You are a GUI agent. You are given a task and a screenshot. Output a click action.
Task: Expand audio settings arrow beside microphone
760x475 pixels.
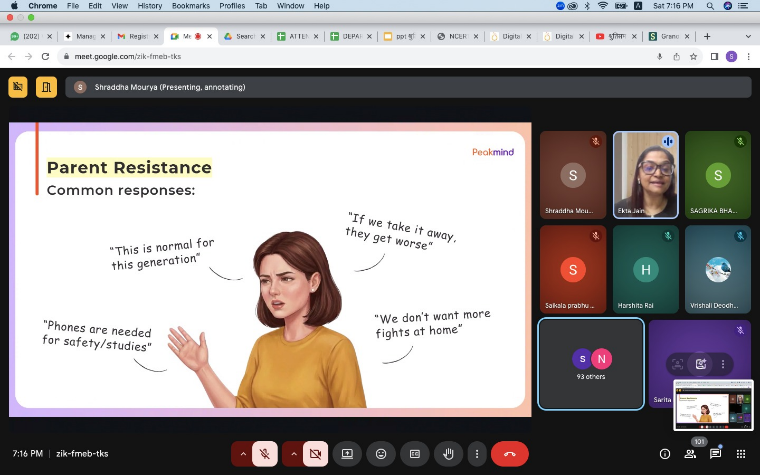coord(242,453)
